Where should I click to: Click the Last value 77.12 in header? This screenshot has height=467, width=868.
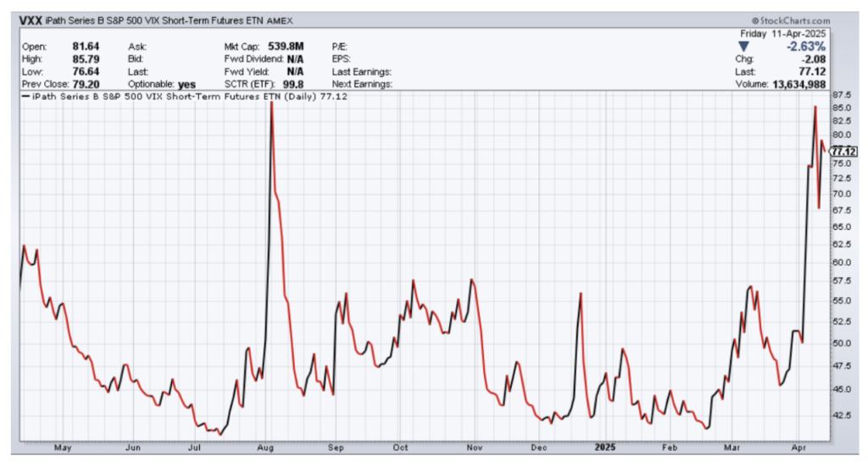click(x=812, y=72)
